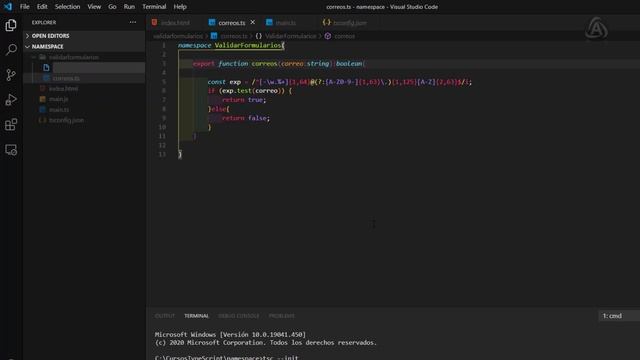Close the correos.ts editor tab

[253, 22]
